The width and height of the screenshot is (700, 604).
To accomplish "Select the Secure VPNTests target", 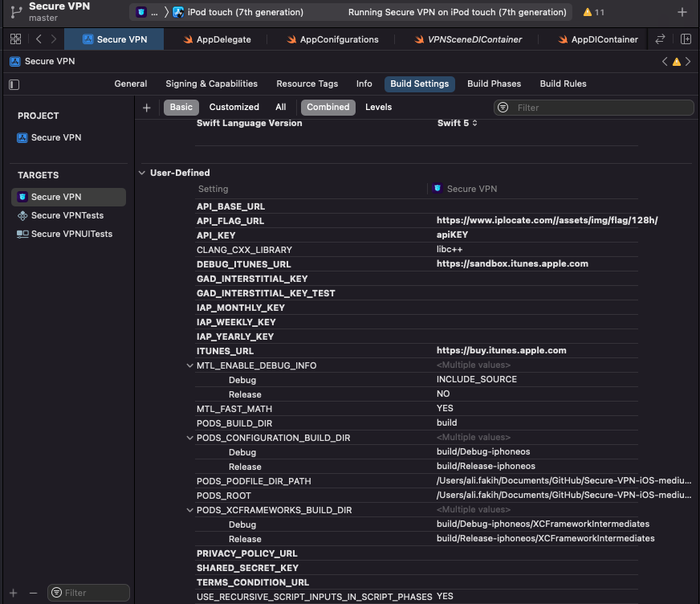I will (67, 215).
